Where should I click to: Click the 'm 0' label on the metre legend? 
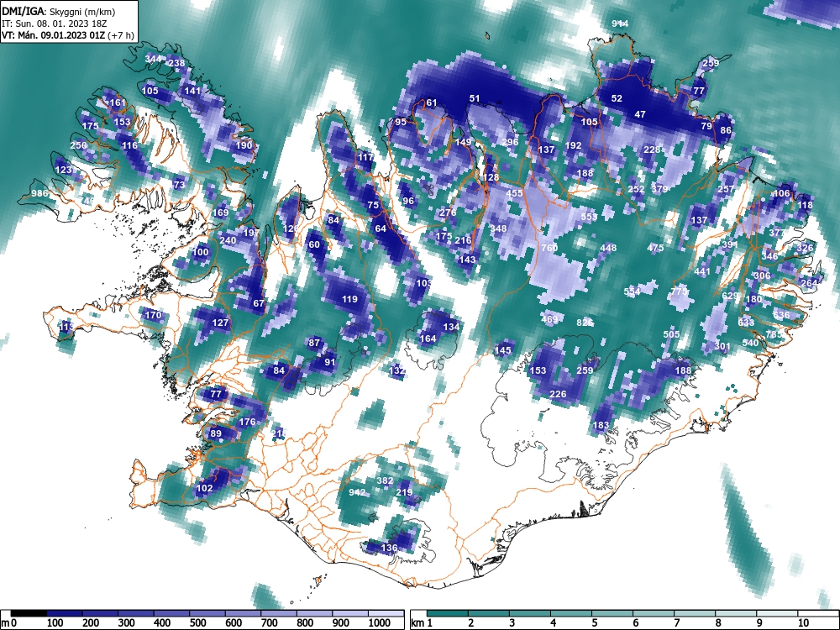(x=9, y=622)
